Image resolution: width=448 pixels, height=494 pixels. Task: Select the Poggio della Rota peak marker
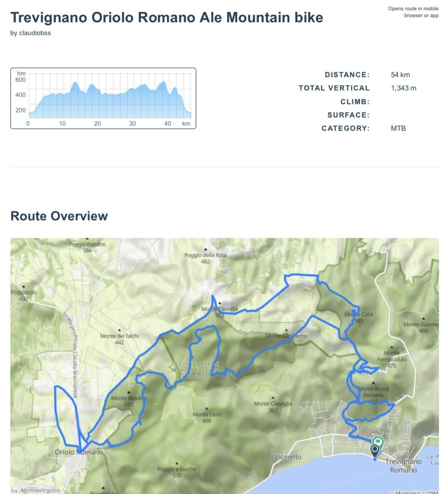(205, 250)
